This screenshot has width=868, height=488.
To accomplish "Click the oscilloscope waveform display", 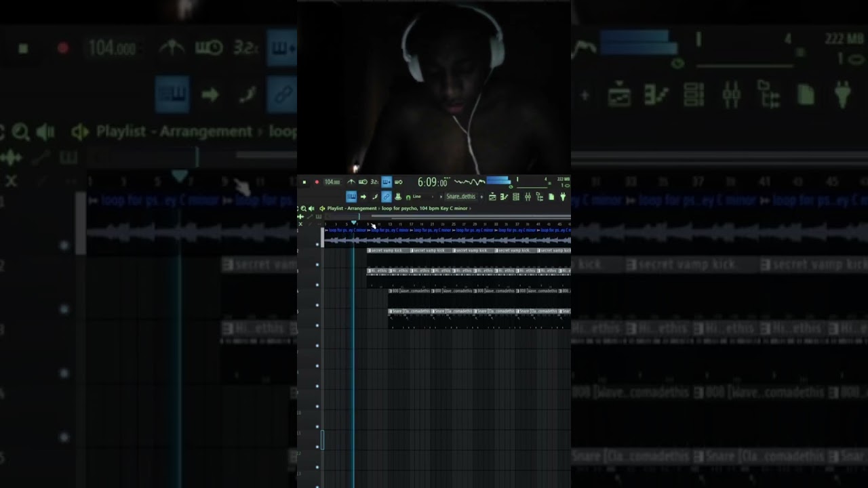I will coord(469,182).
